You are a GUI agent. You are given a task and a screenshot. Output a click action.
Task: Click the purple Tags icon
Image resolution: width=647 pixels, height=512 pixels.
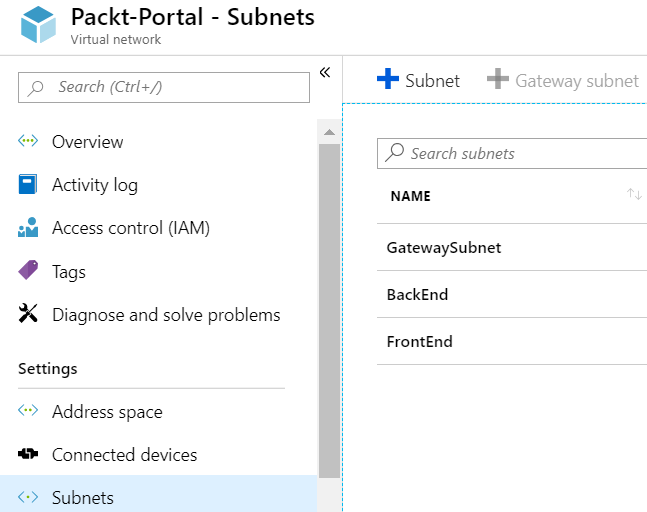tap(28, 270)
